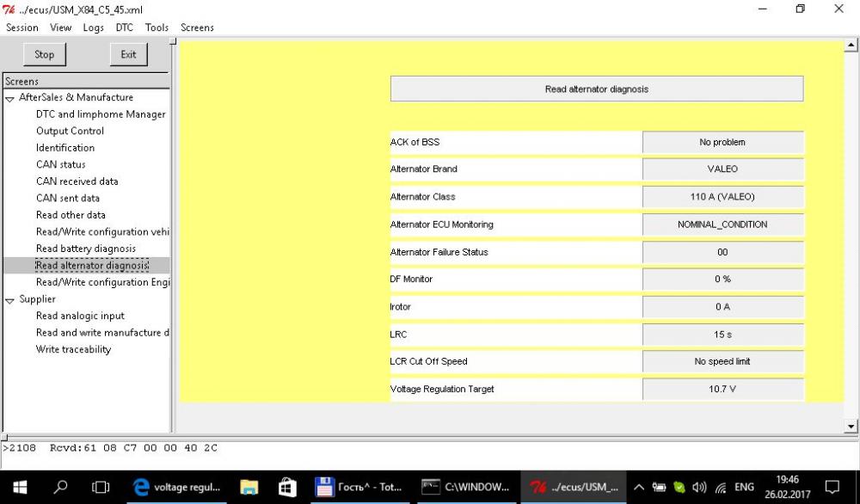Click the Stop button
860x504 pixels.
coord(45,54)
